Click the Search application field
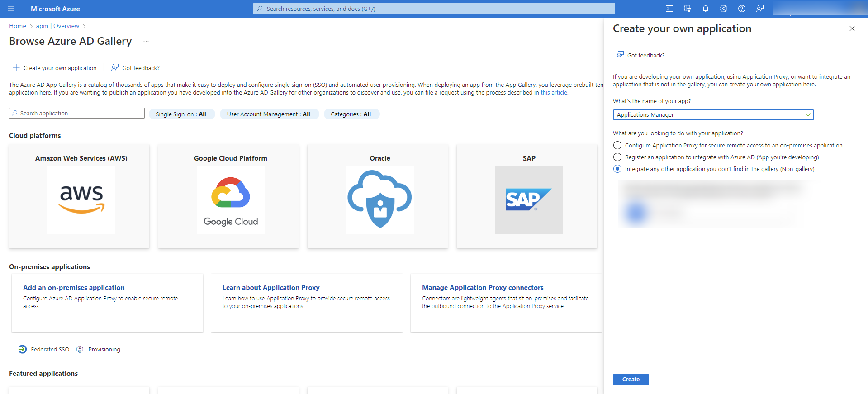The image size is (868, 394). coord(77,113)
